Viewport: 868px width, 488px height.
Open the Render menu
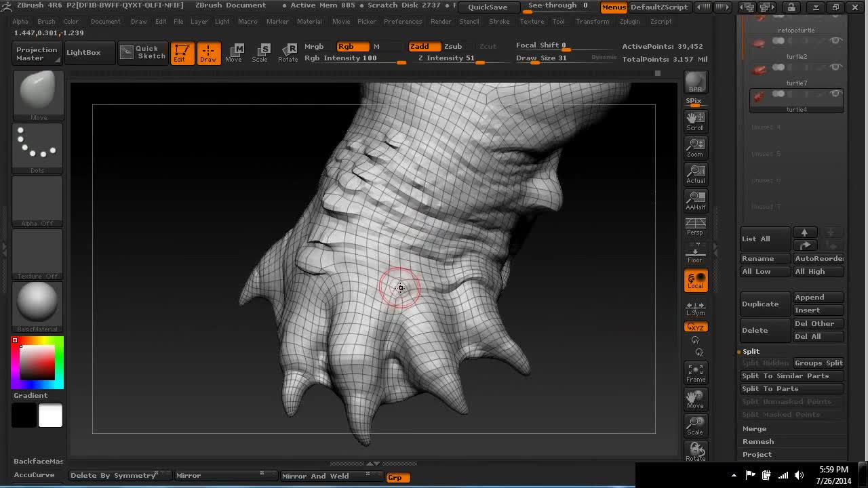pos(441,21)
